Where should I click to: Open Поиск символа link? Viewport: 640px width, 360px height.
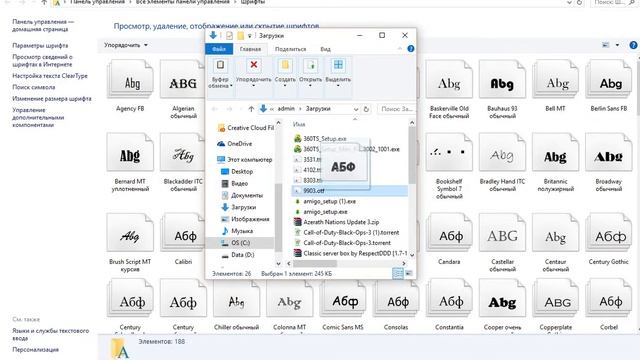(x=33, y=87)
